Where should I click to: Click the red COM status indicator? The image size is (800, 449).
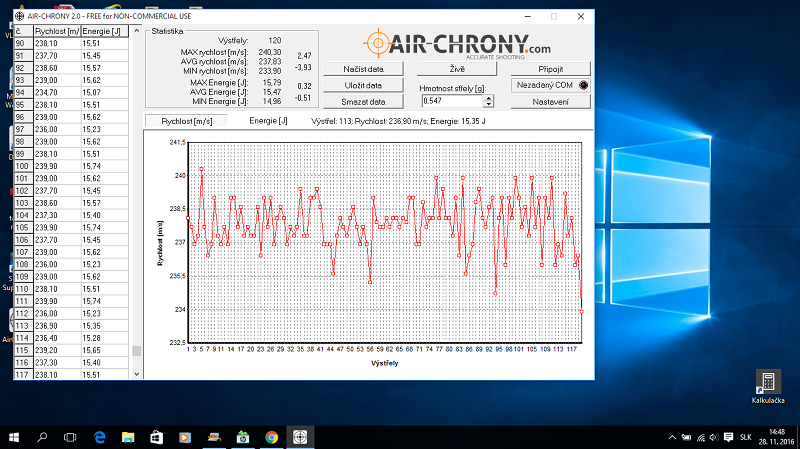pyautogui.click(x=584, y=85)
